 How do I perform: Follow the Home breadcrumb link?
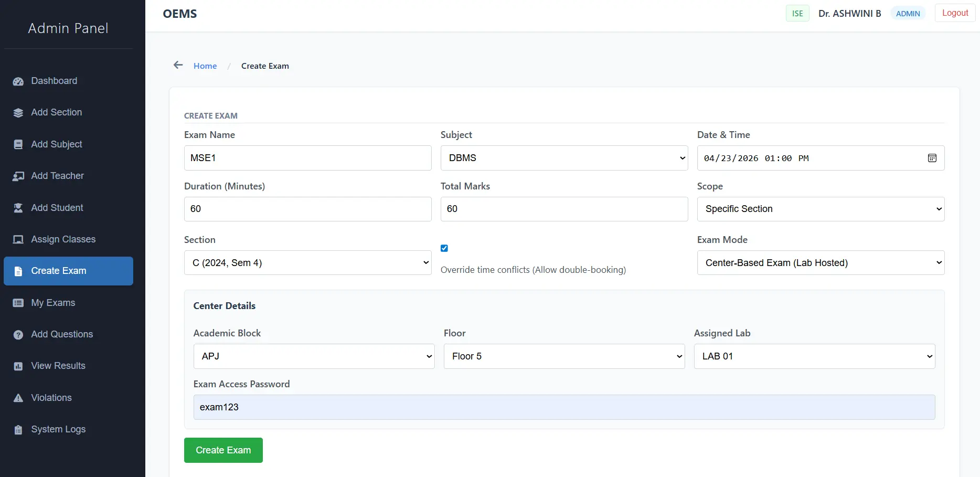click(x=205, y=66)
